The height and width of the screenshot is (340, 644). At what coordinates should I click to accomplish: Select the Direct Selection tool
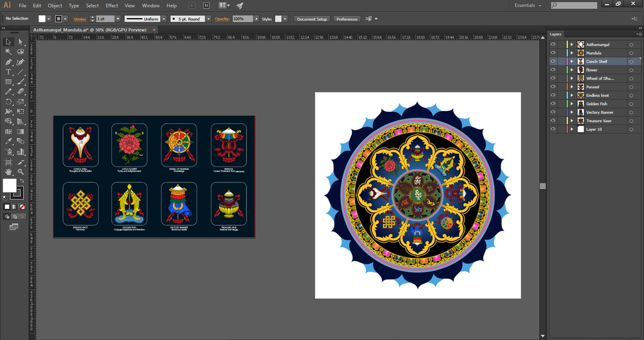pos(20,42)
